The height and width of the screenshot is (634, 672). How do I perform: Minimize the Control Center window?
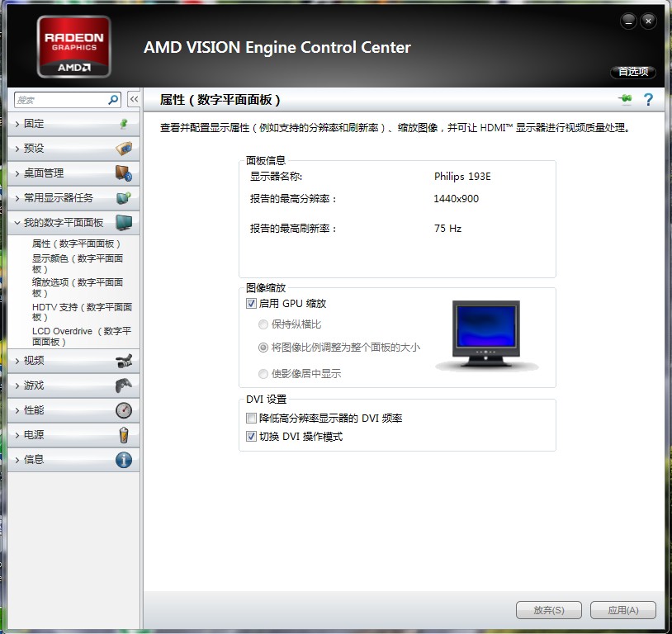pyautogui.click(x=629, y=21)
